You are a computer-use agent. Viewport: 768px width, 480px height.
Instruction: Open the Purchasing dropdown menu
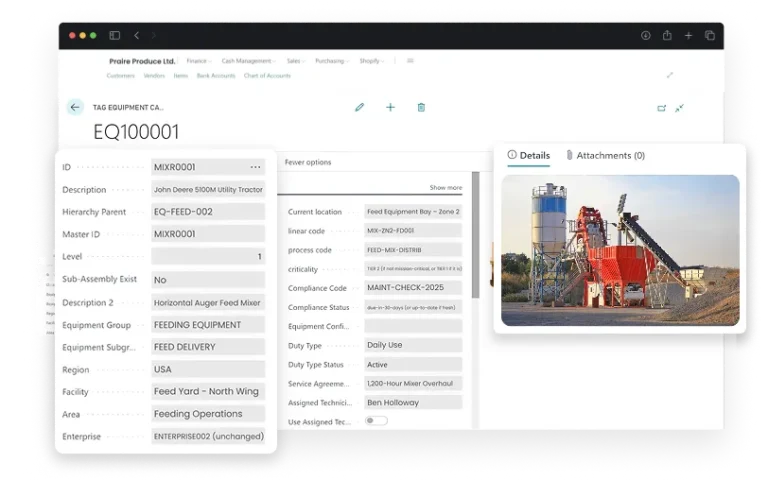click(331, 61)
